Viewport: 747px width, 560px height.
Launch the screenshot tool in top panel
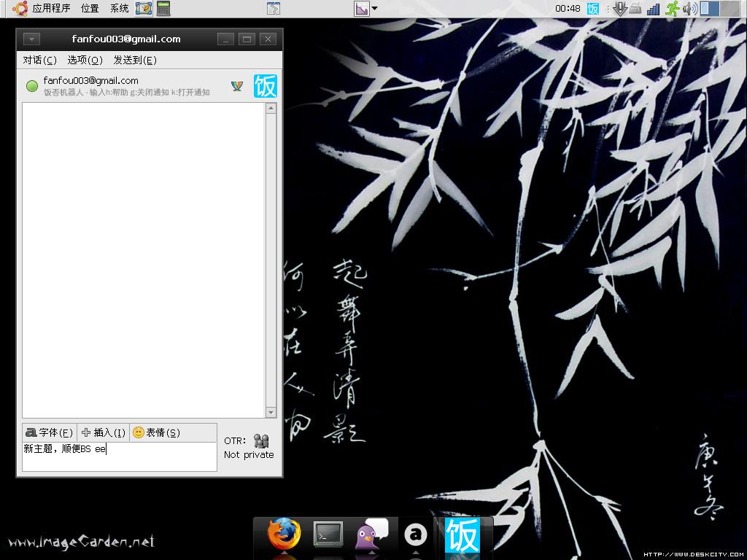coord(144,9)
